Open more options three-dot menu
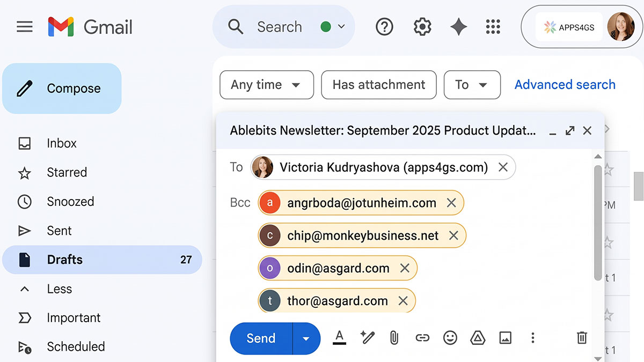The height and width of the screenshot is (362, 644). [x=532, y=338]
